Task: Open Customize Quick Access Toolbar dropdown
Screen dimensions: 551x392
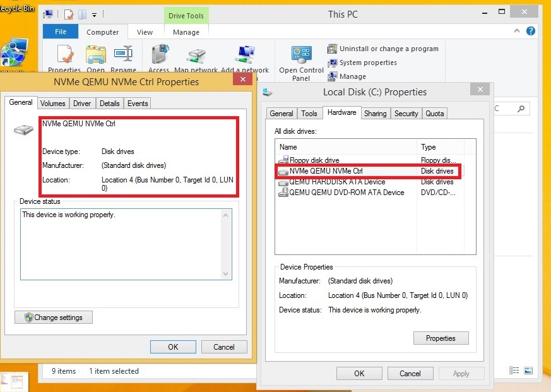Action: (94, 15)
